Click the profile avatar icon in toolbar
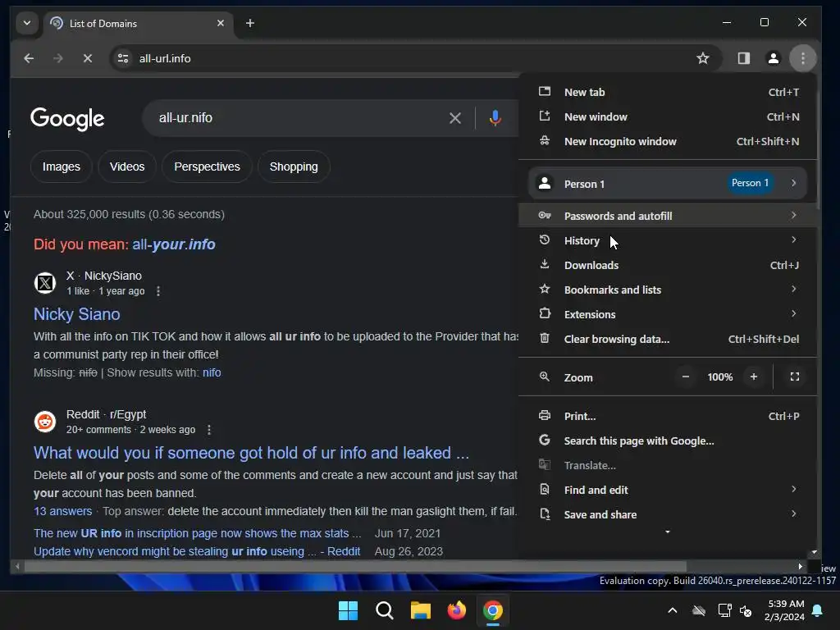 tap(773, 58)
